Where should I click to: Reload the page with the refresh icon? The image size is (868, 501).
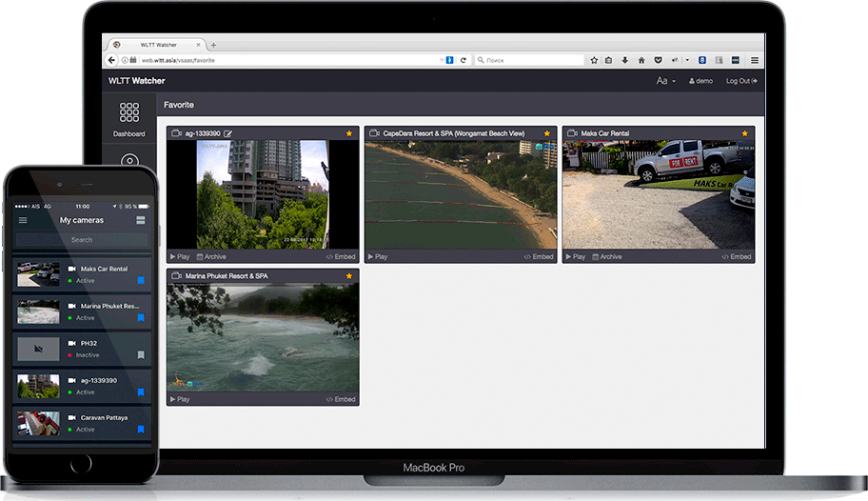tap(464, 60)
